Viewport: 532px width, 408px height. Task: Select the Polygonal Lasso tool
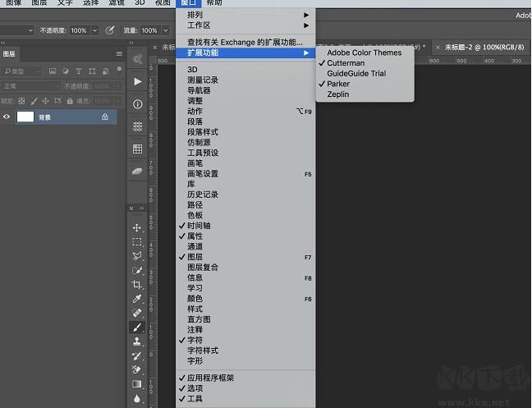[137, 256]
